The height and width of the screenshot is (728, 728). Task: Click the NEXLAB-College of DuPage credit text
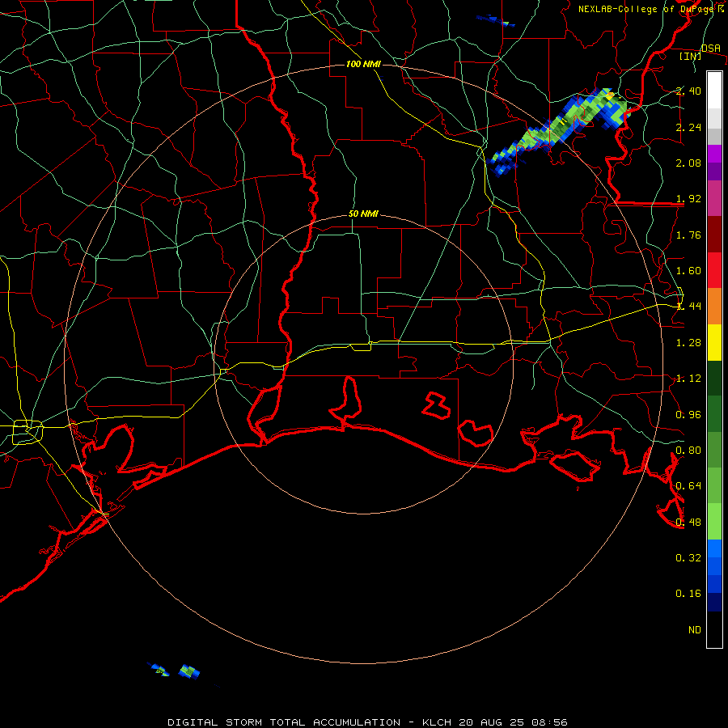pos(647,9)
